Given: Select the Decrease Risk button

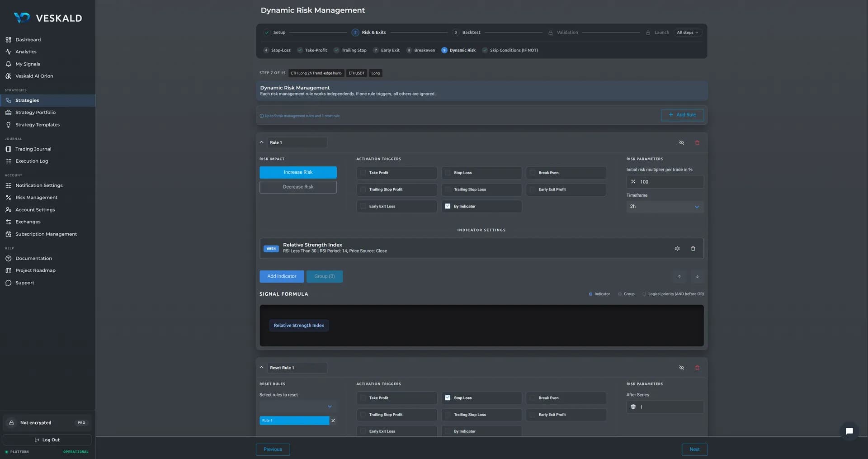Looking at the screenshot, I should pyautogui.click(x=298, y=187).
